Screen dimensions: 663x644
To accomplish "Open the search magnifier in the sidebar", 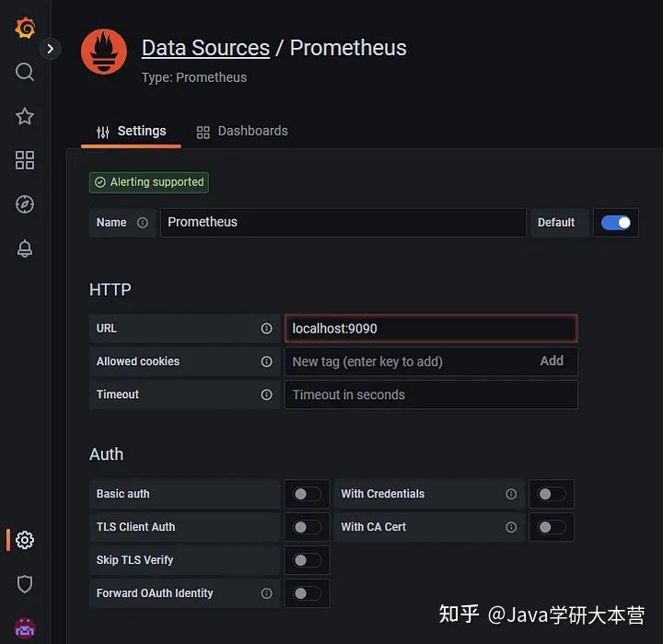I will point(25,73).
